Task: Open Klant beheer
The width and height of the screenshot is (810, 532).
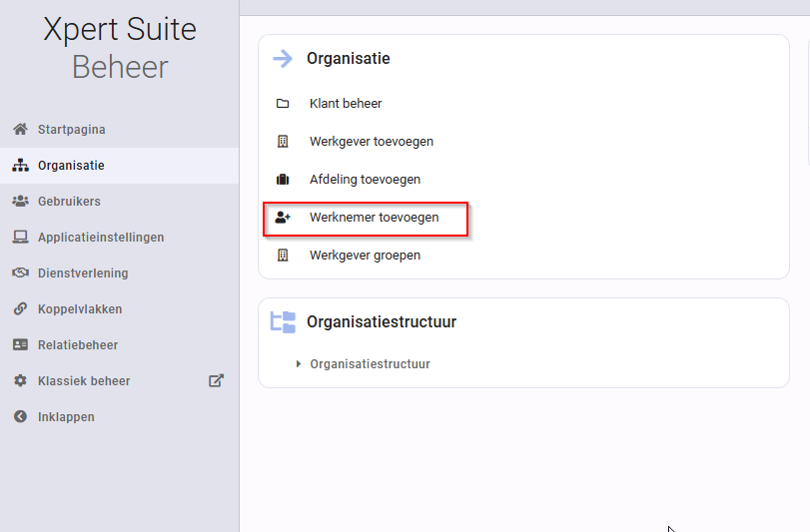Action: tap(346, 103)
